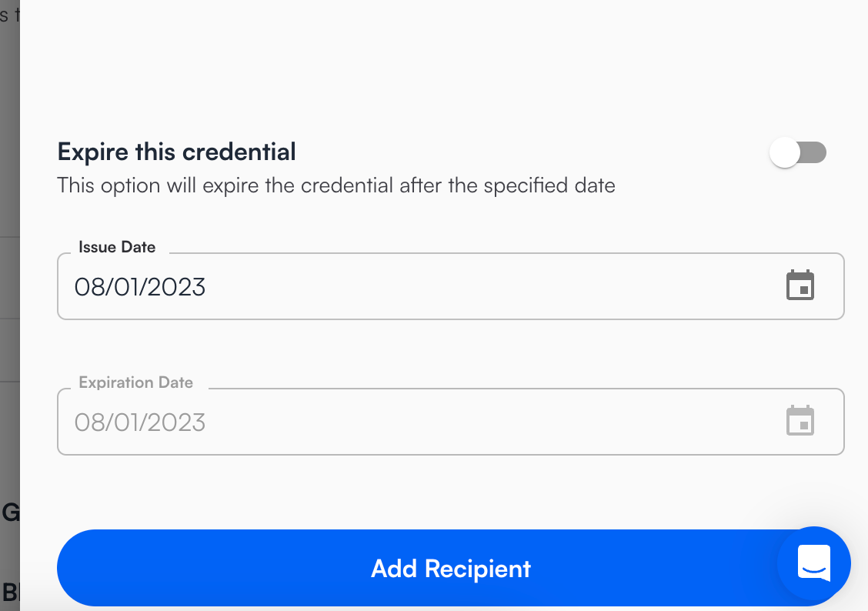
Task: Click the Add Recipient button
Action: 416,568
